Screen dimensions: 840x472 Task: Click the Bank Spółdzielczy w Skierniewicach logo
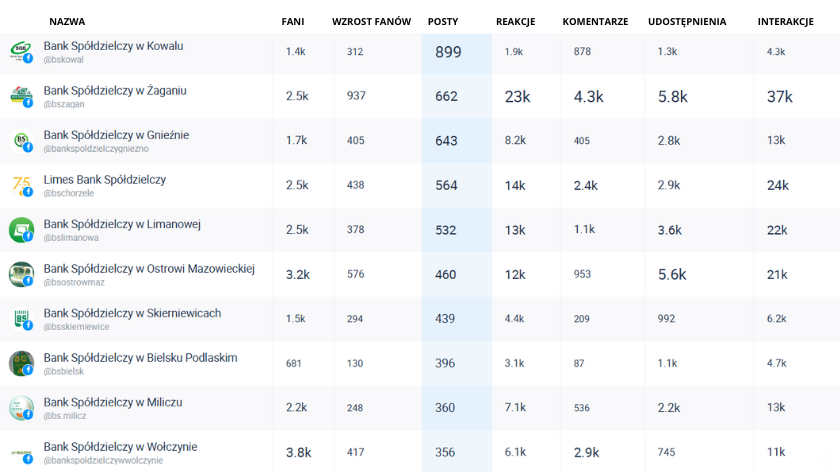[21, 319]
